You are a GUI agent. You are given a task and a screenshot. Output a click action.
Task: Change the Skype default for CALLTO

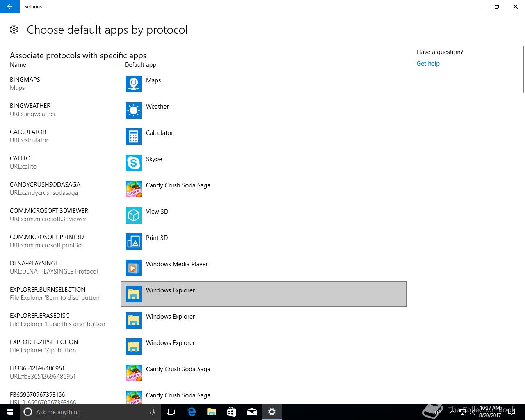264,163
